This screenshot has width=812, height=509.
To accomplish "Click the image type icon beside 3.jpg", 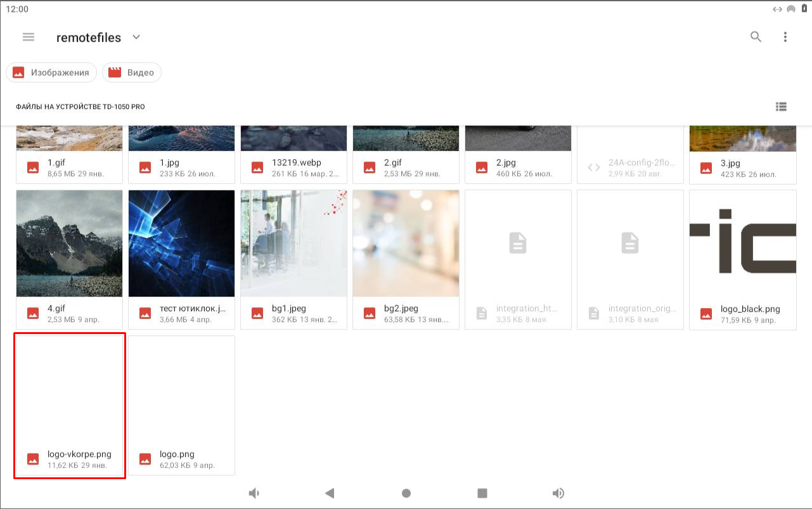I will click(706, 167).
